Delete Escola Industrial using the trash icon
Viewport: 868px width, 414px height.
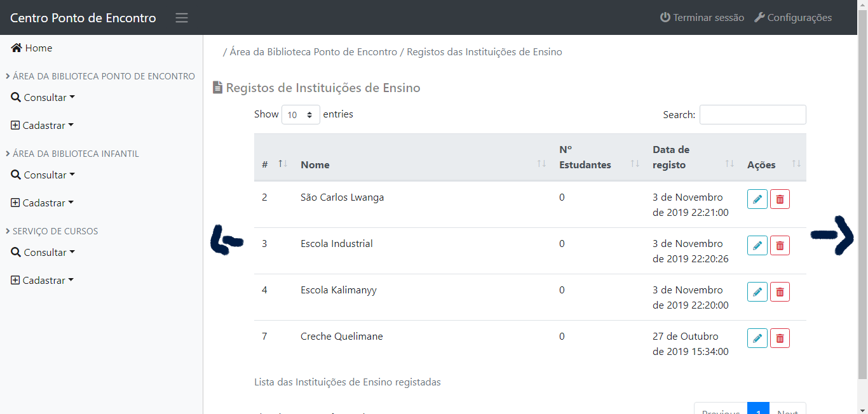(x=780, y=245)
